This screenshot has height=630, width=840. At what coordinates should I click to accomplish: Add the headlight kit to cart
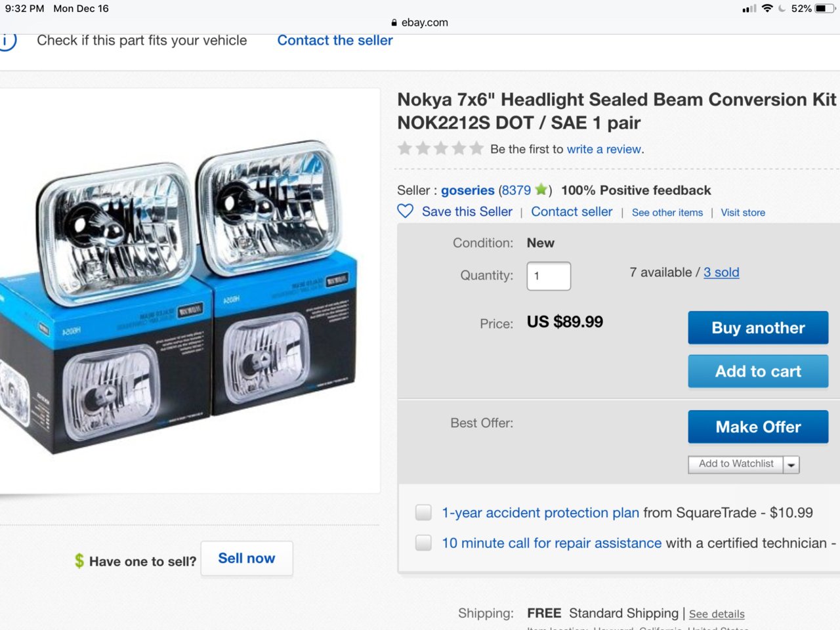(758, 371)
